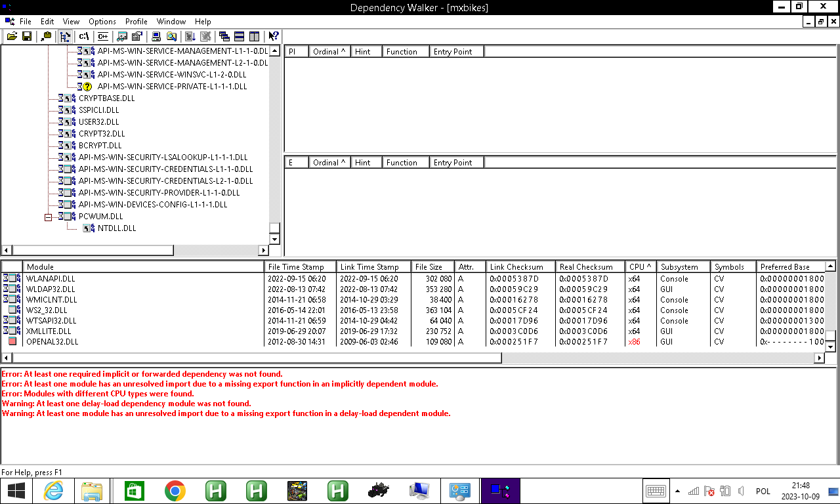Click the Open file toolbar icon

point(12,37)
